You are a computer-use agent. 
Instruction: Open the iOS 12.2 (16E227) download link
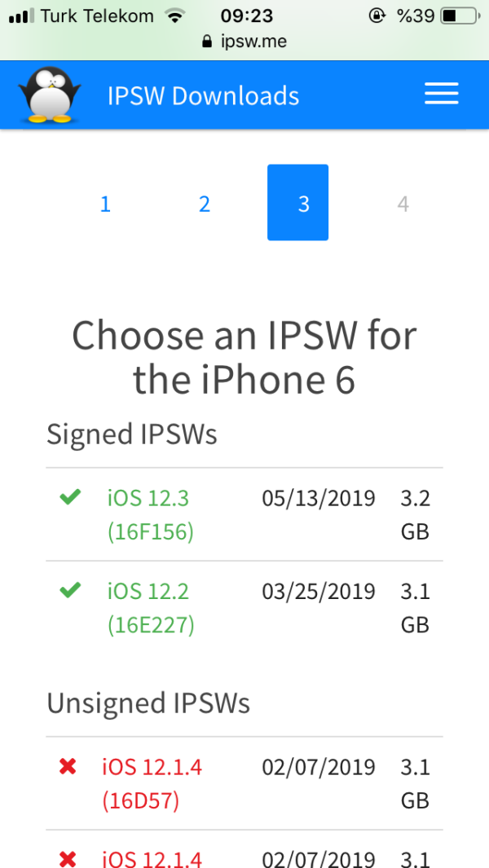point(150,607)
